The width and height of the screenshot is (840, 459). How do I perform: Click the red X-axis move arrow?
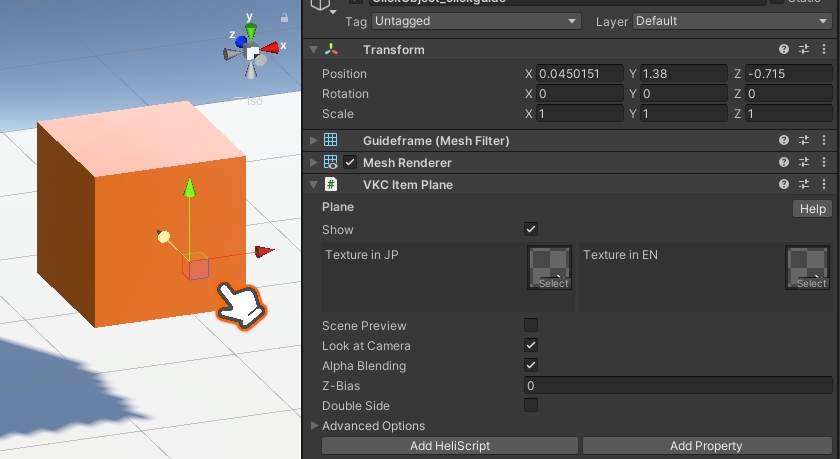tap(263, 252)
